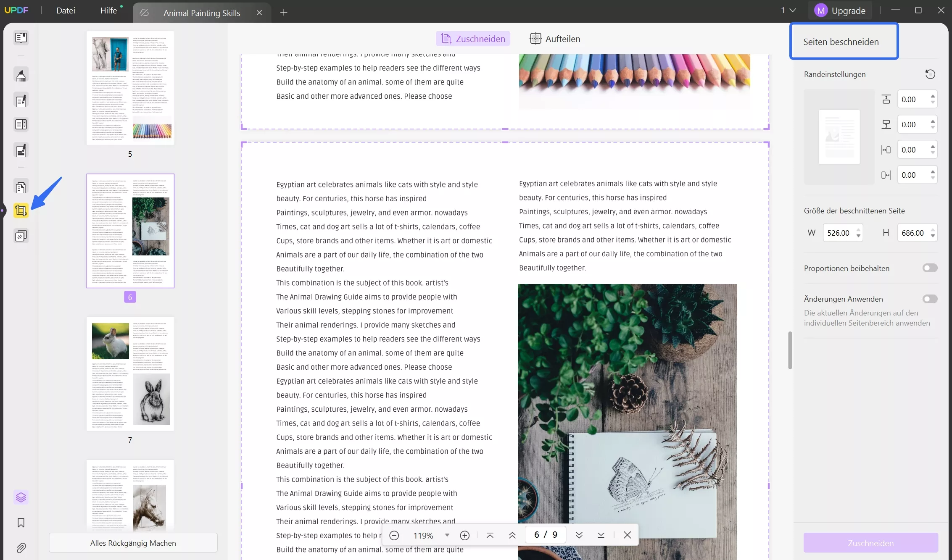952x560 pixels.
Task: Open the Reader mode sidebar icon
Action: click(21, 38)
